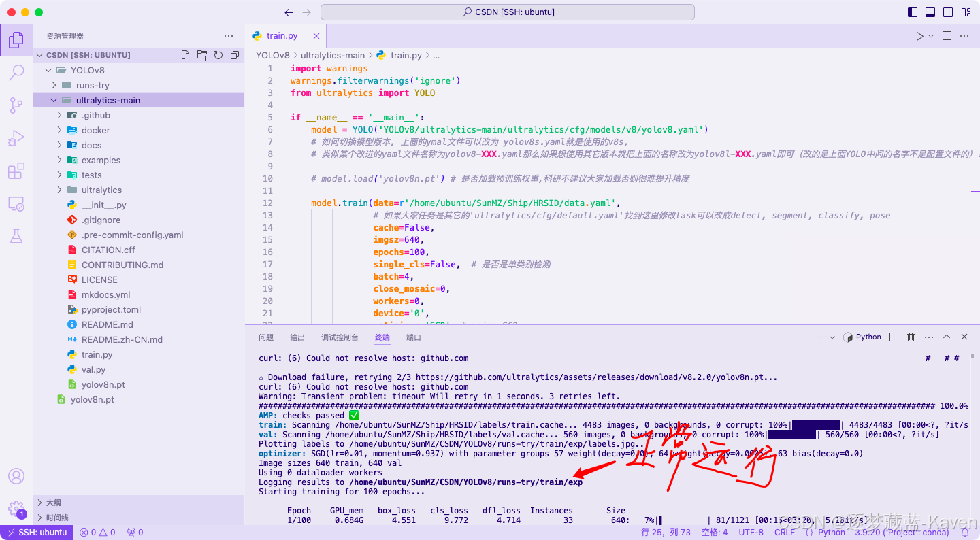The width and height of the screenshot is (980, 540).
Task: Open run options dropdown arrow
Action: pyautogui.click(x=931, y=36)
